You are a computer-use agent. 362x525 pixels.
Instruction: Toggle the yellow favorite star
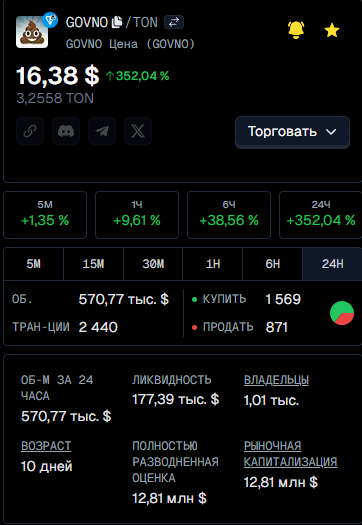pyautogui.click(x=332, y=30)
